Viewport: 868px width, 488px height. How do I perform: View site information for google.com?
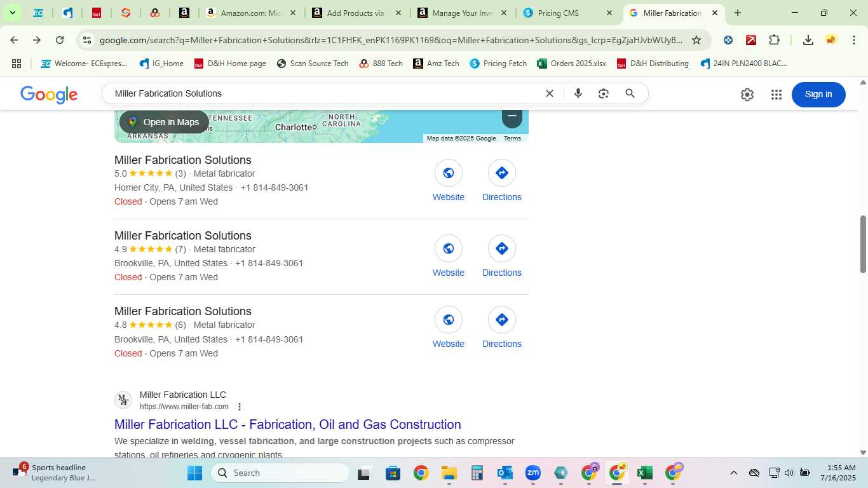tap(86, 40)
